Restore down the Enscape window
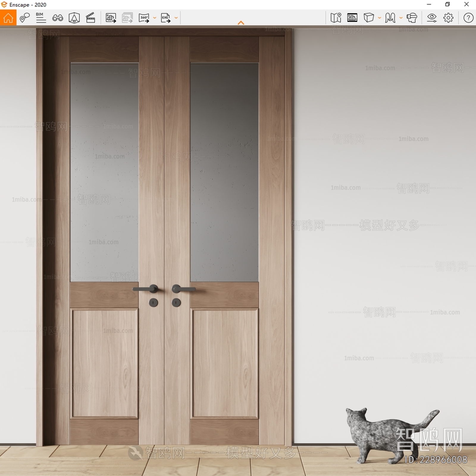Viewport: 476px width, 476px height. click(447, 4)
